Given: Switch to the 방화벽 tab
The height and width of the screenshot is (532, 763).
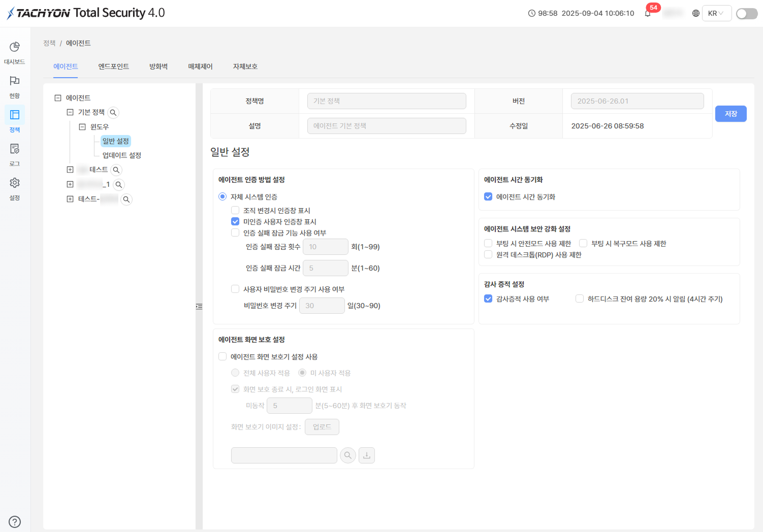Looking at the screenshot, I should (158, 66).
